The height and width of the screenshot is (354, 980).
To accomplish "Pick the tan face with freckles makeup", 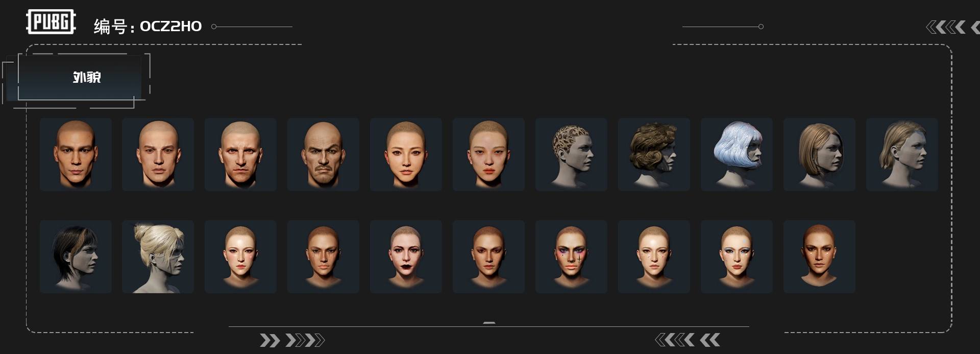I will (x=324, y=256).
